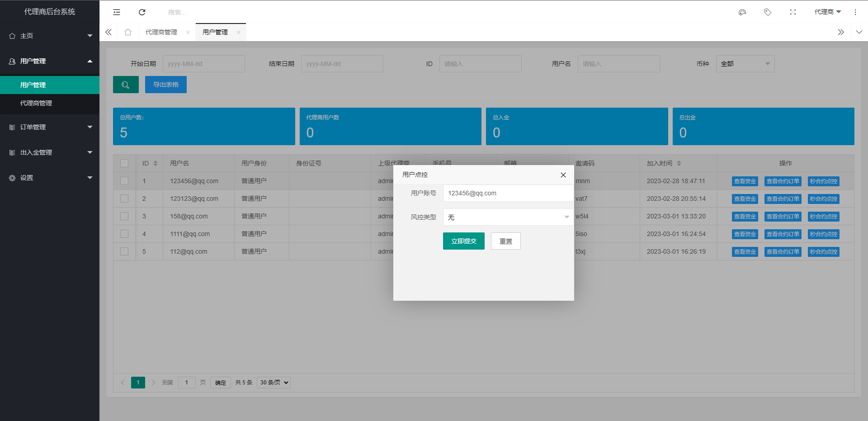Open the 风控类型 dropdown
The width and height of the screenshot is (868, 421).
point(508,217)
